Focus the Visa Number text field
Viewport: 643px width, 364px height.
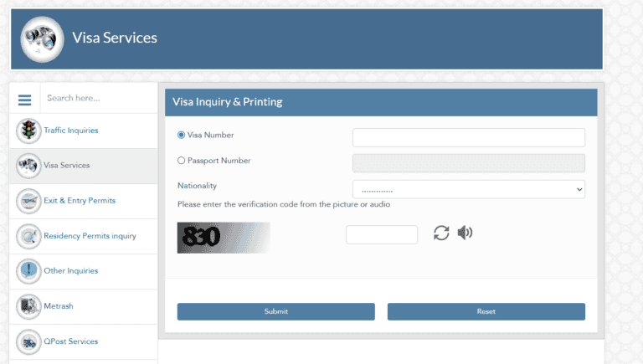pos(469,137)
